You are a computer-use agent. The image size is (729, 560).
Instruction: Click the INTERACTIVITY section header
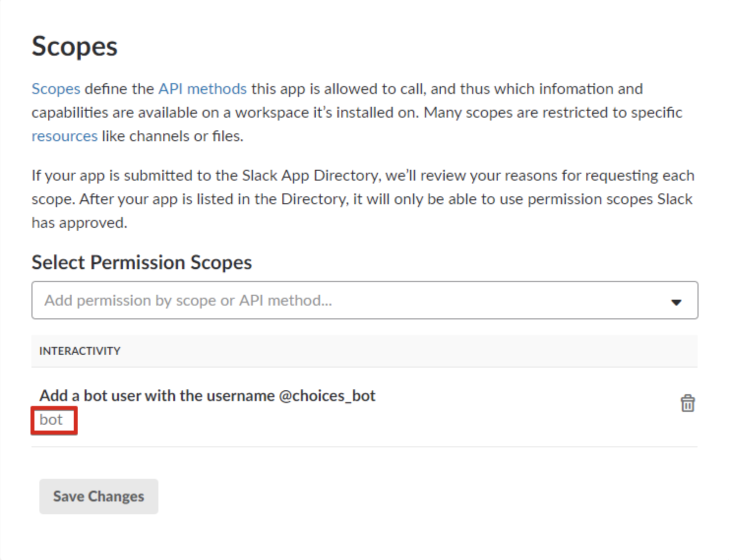[x=80, y=351]
